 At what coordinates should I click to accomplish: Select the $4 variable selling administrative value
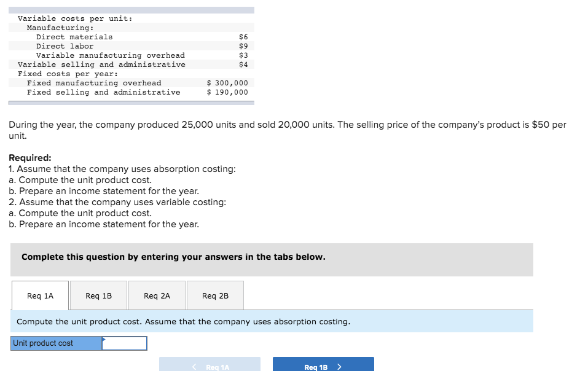pyautogui.click(x=242, y=64)
